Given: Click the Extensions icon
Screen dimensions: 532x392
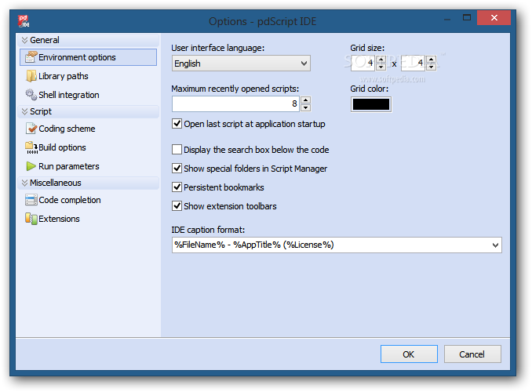Looking at the screenshot, I should coord(31,219).
